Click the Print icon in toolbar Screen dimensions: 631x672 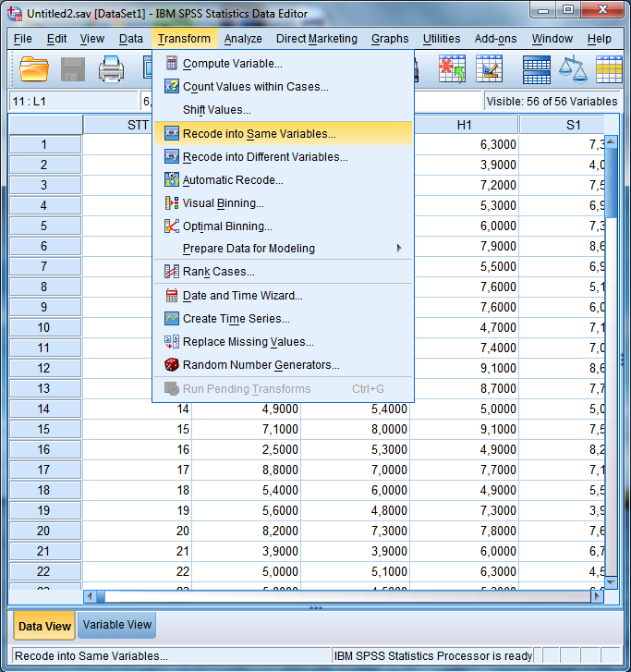point(111,69)
